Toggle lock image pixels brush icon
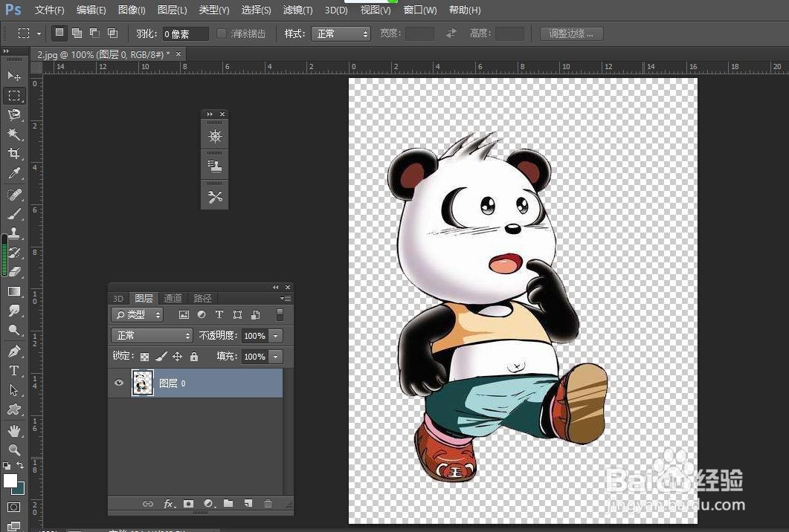789x532 pixels. pos(161,357)
